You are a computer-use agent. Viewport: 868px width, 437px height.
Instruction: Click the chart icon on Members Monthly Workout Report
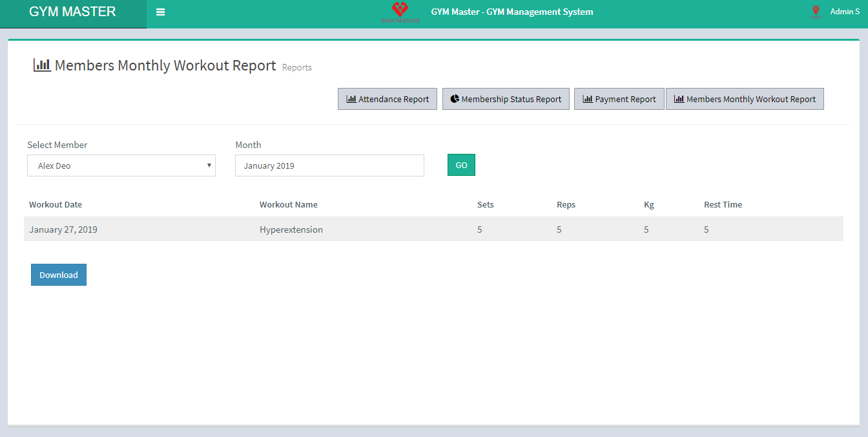tap(679, 99)
